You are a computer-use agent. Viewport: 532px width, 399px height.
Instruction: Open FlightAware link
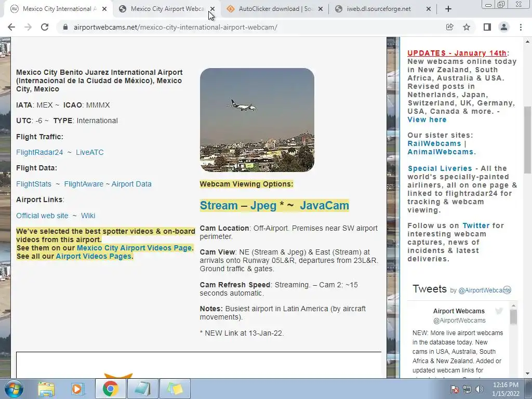click(x=84, y=184)
